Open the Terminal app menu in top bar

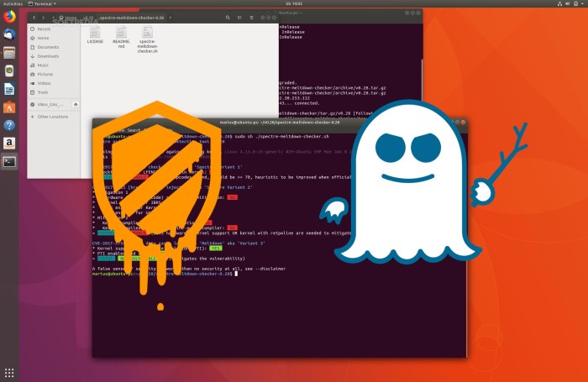[42, 3]
